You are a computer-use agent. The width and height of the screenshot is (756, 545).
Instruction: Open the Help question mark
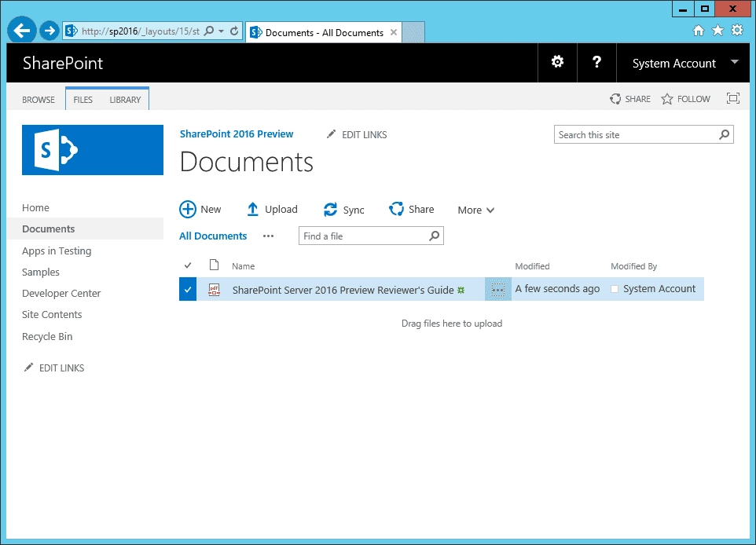pyautogui.click(x=596, y=62)
